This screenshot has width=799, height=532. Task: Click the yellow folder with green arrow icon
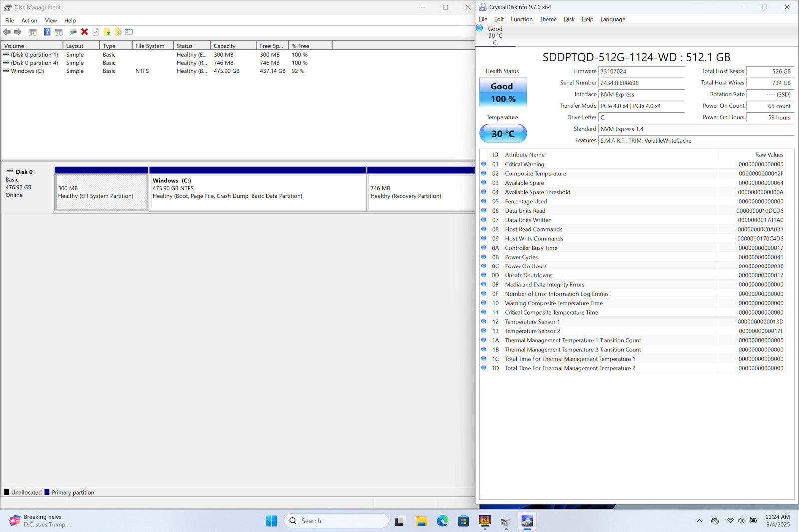[107, 32]
